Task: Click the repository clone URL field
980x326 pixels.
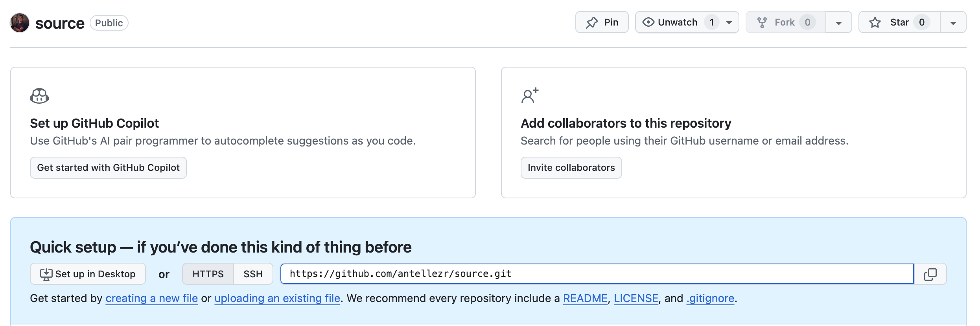Action: pyautogui.click(x=597, y=274)
